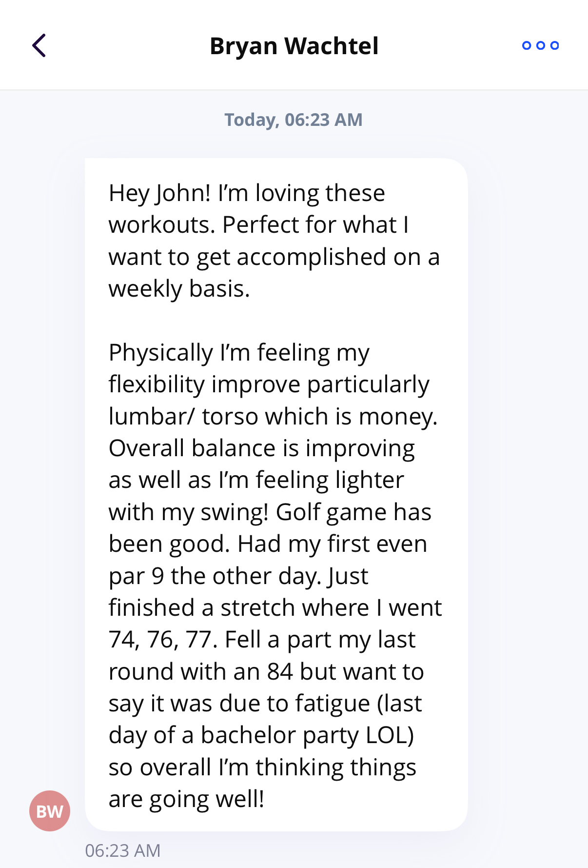Click the leftmost dot of the options icon
Image resolution: width=588 pixels, height=868 pixels.
click(x=527, y=45)
